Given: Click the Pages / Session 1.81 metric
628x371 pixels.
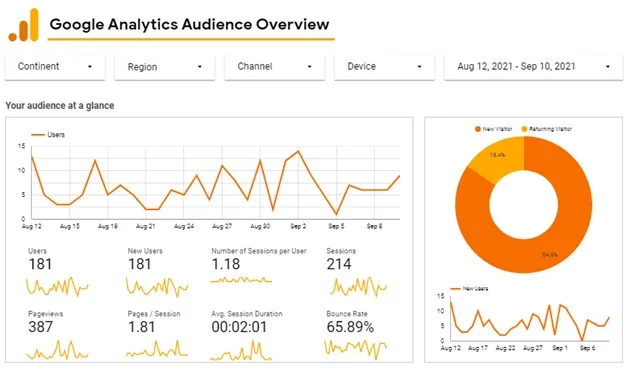Looking at the screenshot, I should point(141,327).
